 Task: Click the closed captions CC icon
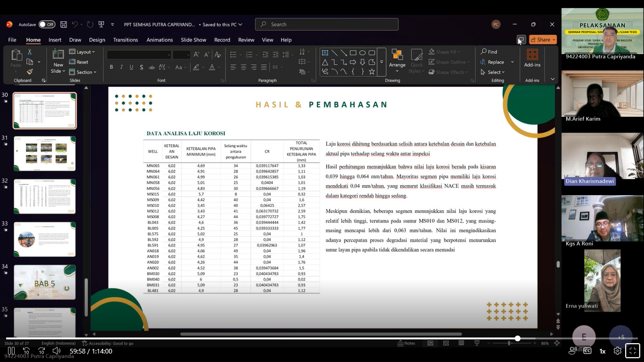tap(587, 351)
